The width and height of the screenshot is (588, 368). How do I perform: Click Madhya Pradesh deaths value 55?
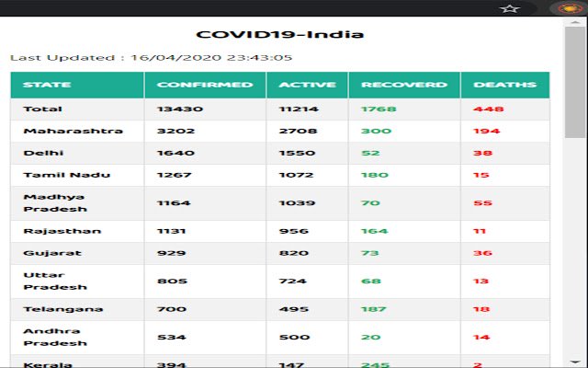(482, 203)
